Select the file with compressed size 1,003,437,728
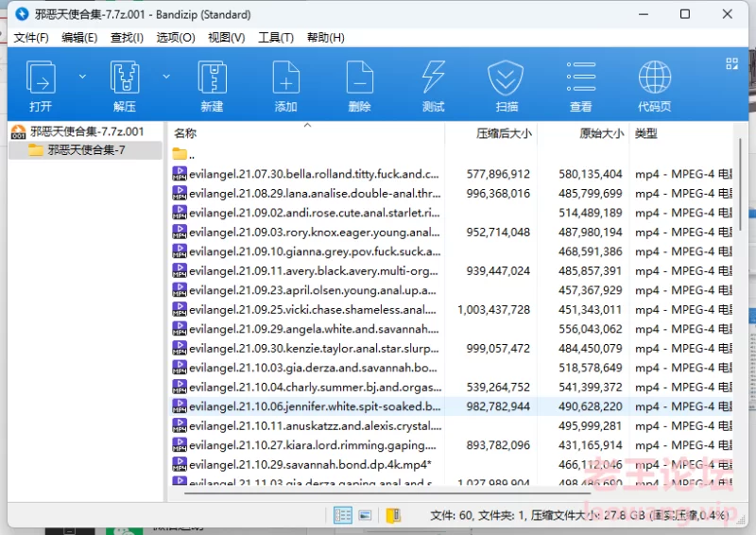The width and height of the screenshot is (756, 535). tap(452, 309)
